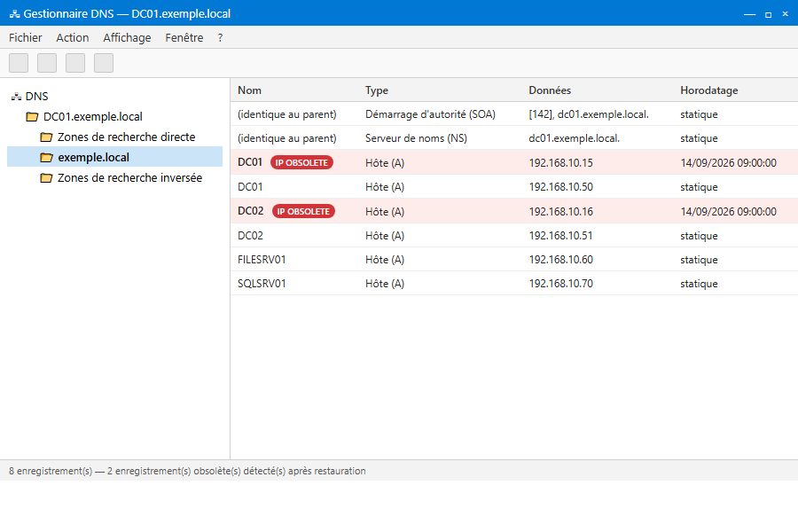
Task: Click the status bar obsolete records message
Action: 187,471
